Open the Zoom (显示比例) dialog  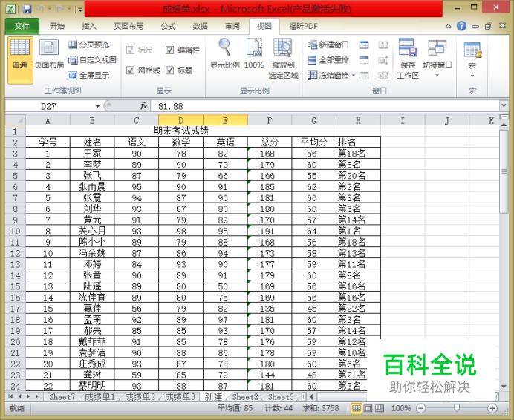[225, 54]
